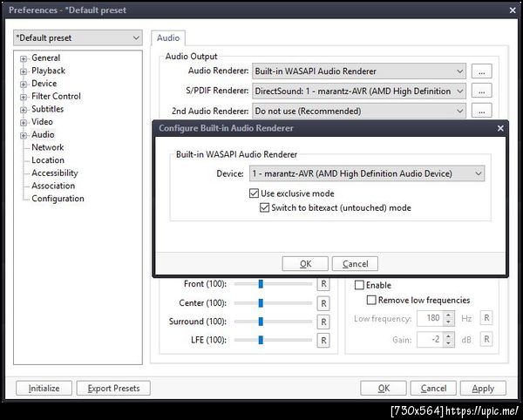Open the 2nd Audio Renderer dropdown
The height and width of the screenshot is (420, 523).
[x=359, y=111]
